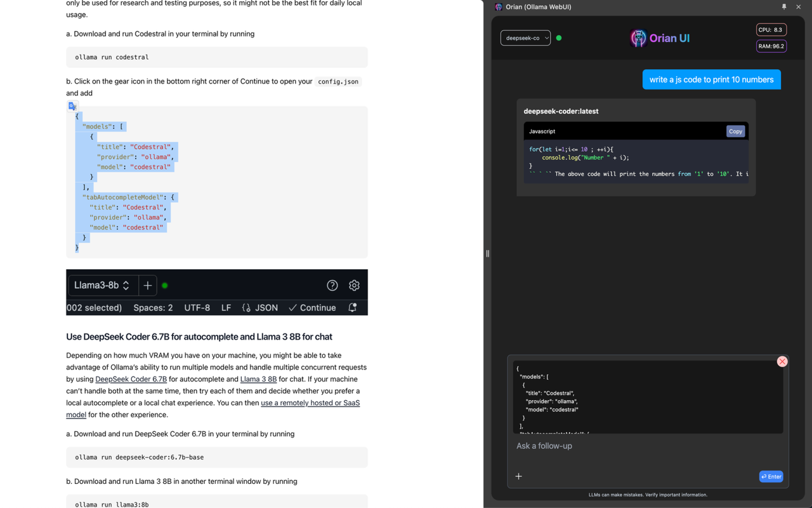Click the Orian UI robot logo

638,38
